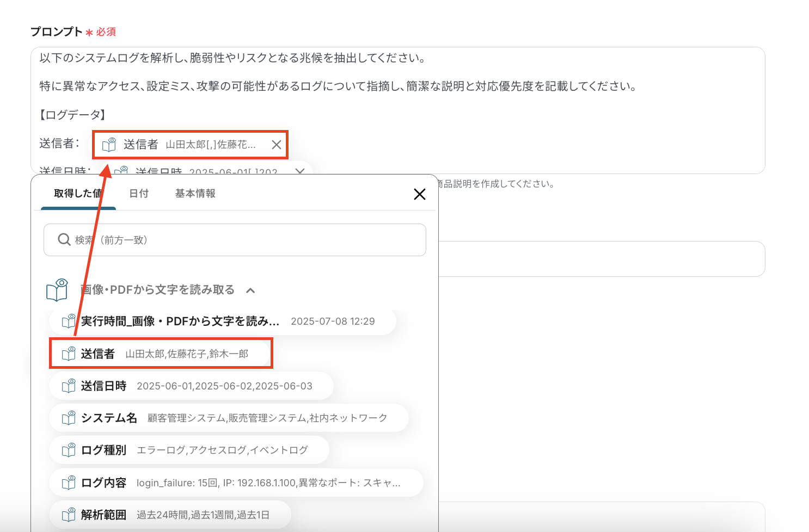Click the magnifier search icon
This screenshot has width=809, height=532.
click(64, 240)
